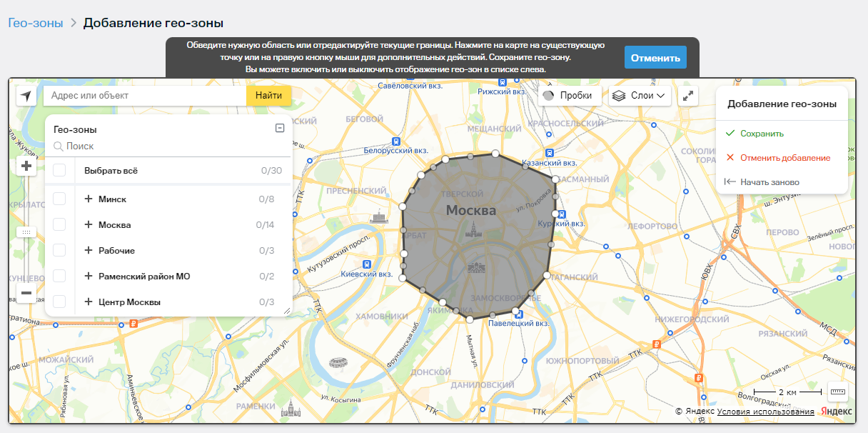Tick the Выбрать всё checkbox
Screen dimensions: 868x433
click(59, 171)
